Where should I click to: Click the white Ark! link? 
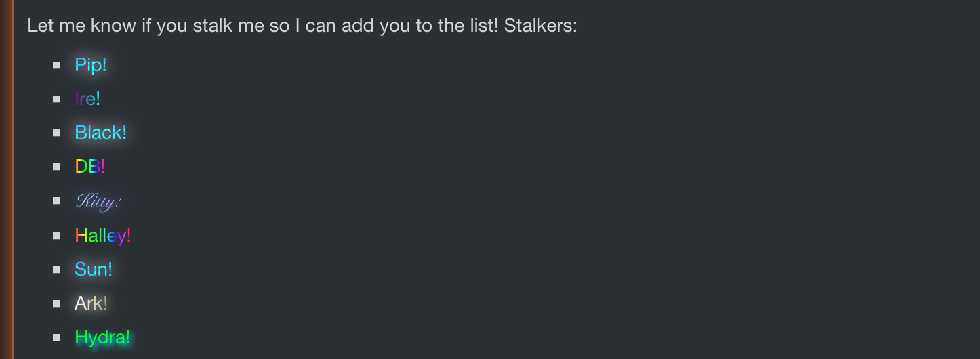click(91, 303)
